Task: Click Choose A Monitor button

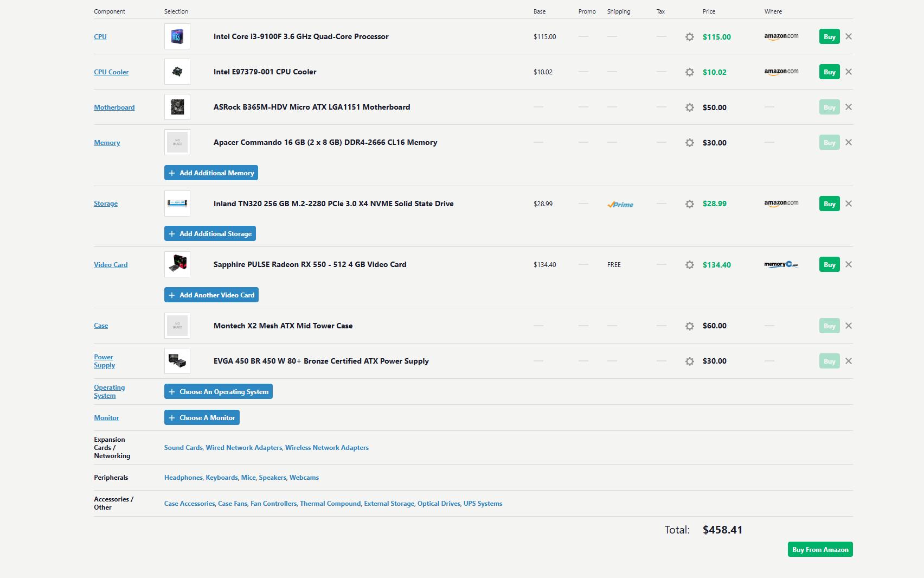Action: point(202,417)
